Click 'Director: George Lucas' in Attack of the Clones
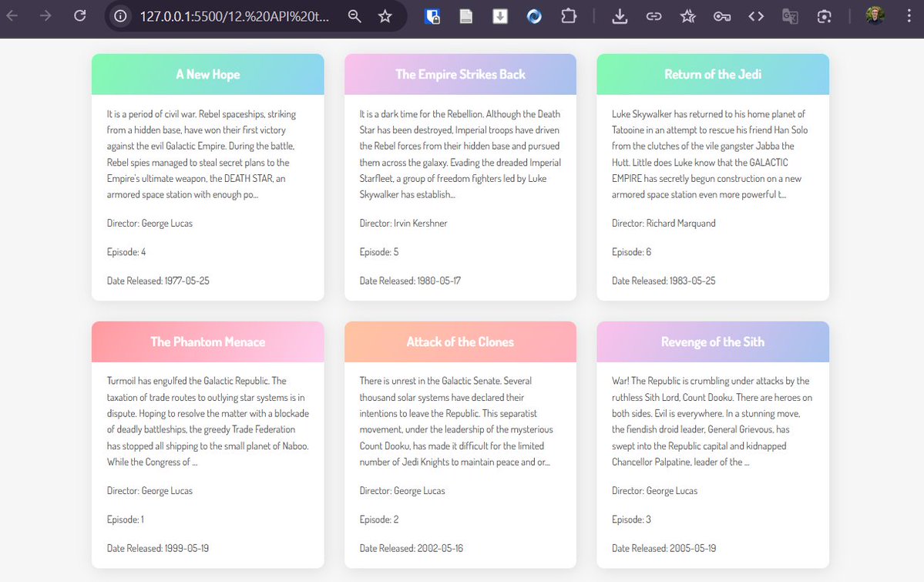924x582 pixels. click(x=402, y=490)
